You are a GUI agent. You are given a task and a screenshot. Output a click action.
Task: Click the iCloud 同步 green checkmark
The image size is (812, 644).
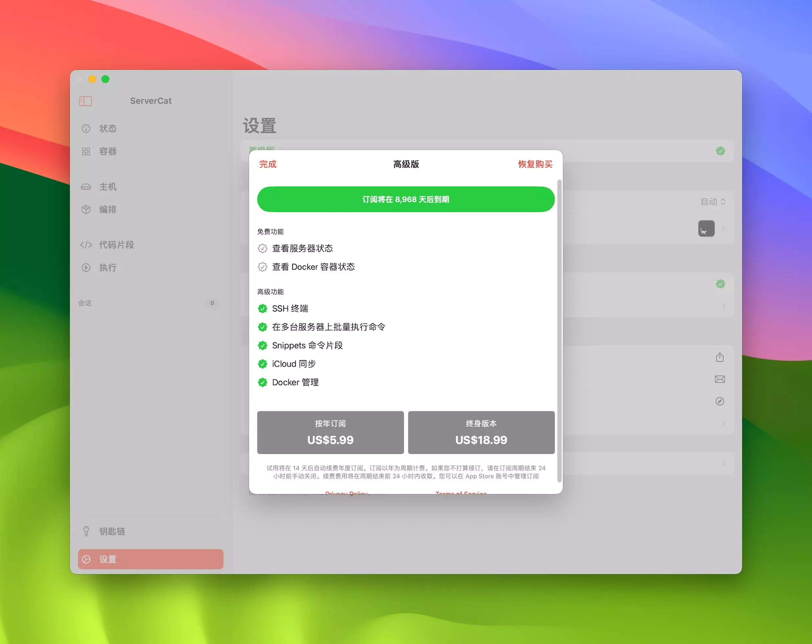[x=263, y=364]
